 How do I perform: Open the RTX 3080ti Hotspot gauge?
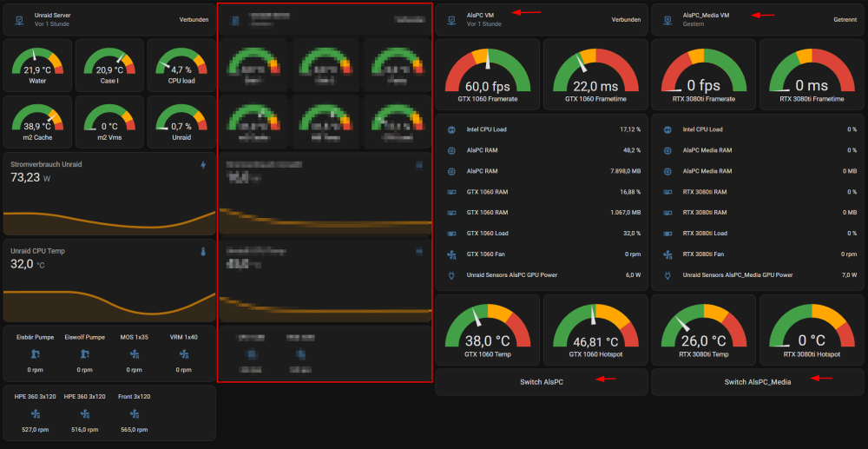point(812,330)
